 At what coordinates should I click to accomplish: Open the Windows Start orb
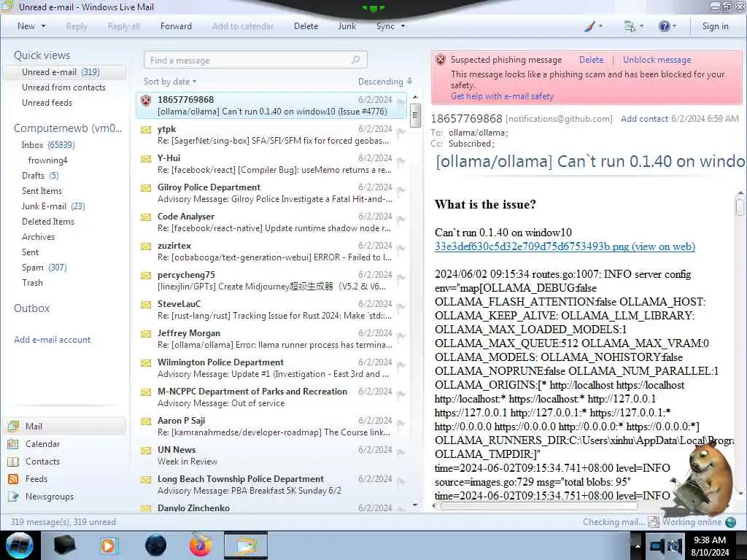(20, 545)
